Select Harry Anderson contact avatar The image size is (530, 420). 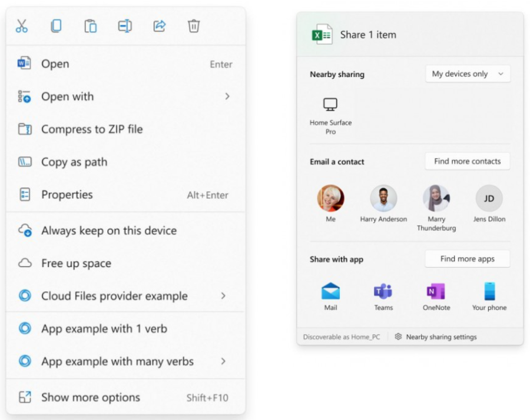[383, 199]
